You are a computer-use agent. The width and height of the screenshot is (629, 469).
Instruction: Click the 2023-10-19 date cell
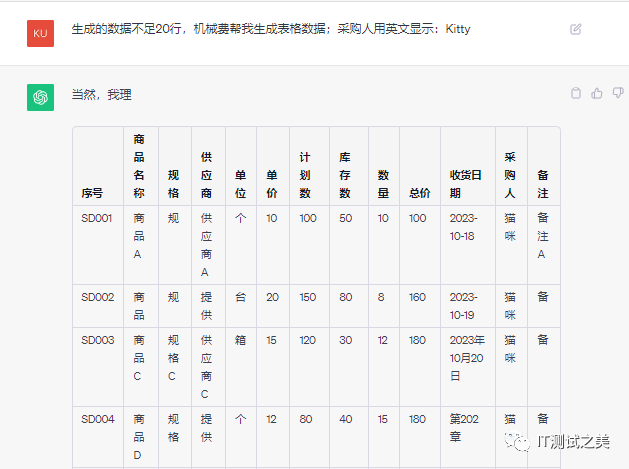(463, 305)
